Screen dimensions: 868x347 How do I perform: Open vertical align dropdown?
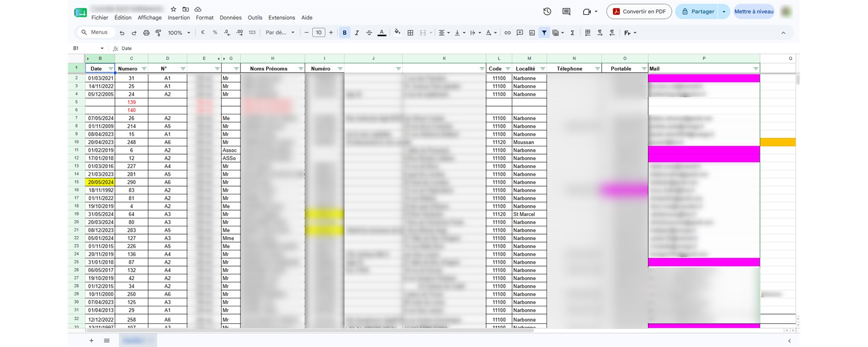[x=459, y=33]
